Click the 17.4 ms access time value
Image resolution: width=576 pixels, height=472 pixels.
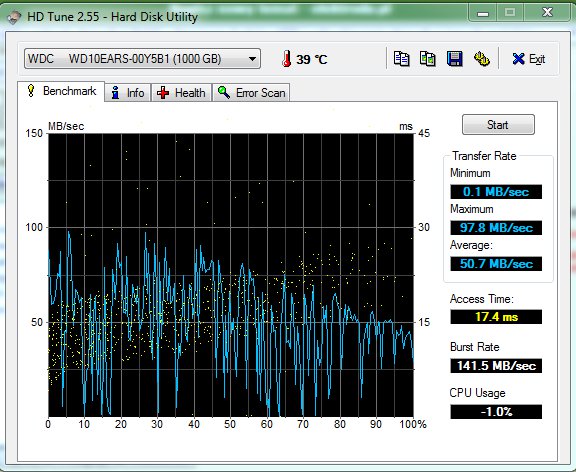[496, 317]
